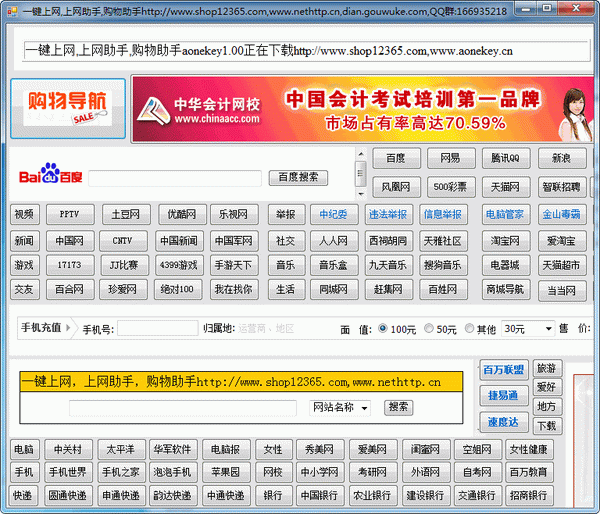
Task: Click the 百万联盟 link button
Action: (504, 370)
